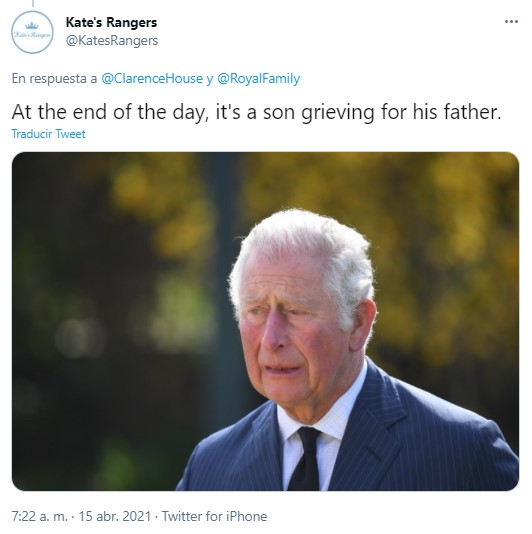The height and width of the screenshot is (534, 532).
Task: Click the 'En respuesta a' reply label
Action: pyautogui.click(x=54, y=79)
